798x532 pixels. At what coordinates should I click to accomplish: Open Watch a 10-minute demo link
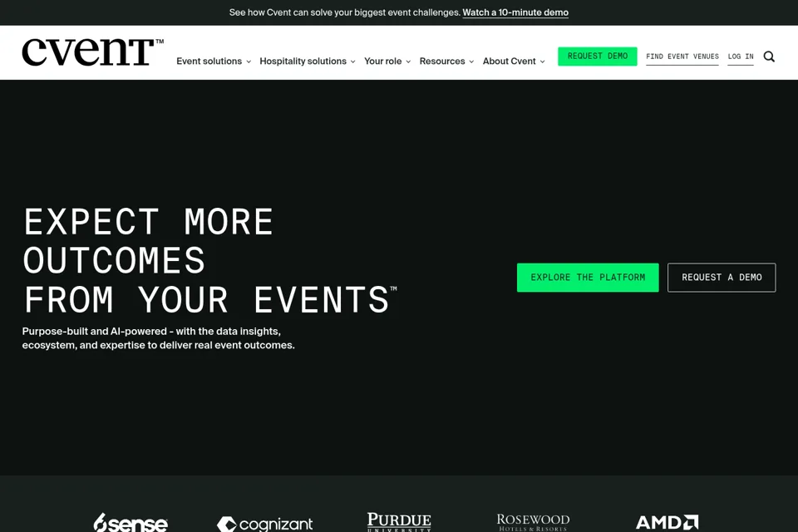point(515,12)
